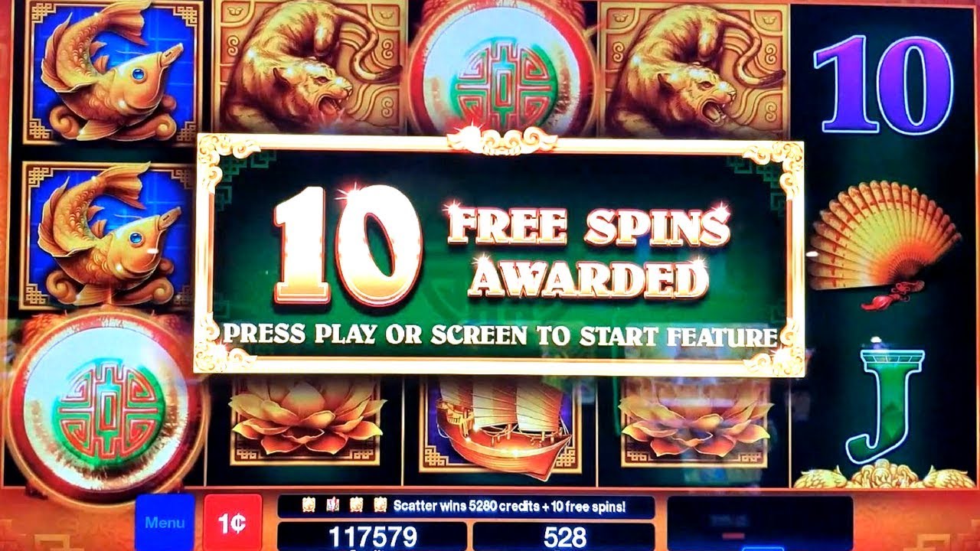Tap the golden koi fish in top-left corner
The width and height of the screenshot is (980, 551).
tap(113, 73)
